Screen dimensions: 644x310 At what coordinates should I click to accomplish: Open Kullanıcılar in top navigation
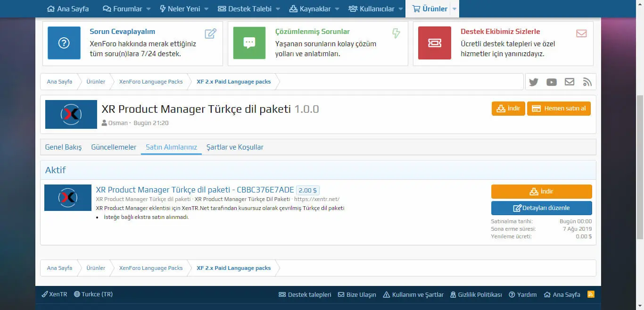(371, 9)
